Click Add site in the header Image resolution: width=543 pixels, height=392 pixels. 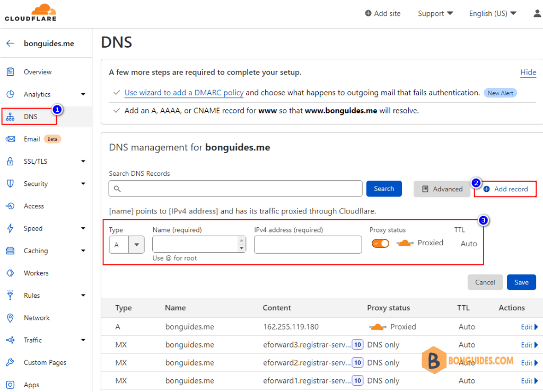(x=383, y=13)
